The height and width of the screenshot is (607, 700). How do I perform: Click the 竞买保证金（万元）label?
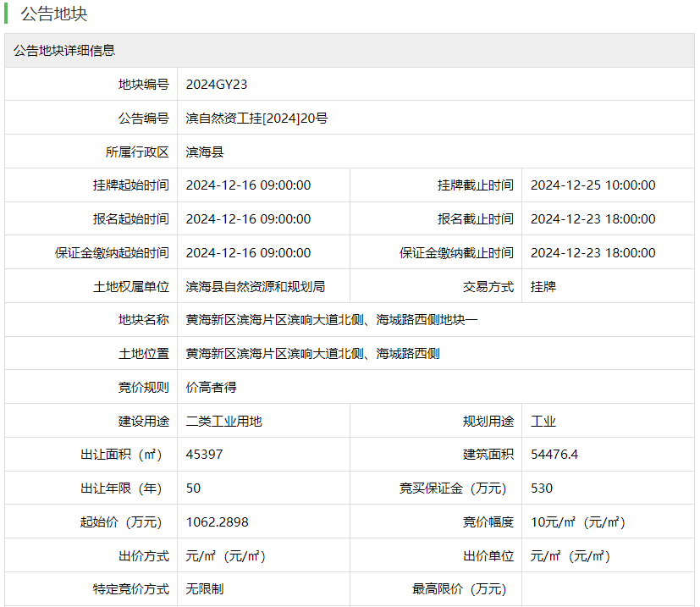(x=454, y=488)
